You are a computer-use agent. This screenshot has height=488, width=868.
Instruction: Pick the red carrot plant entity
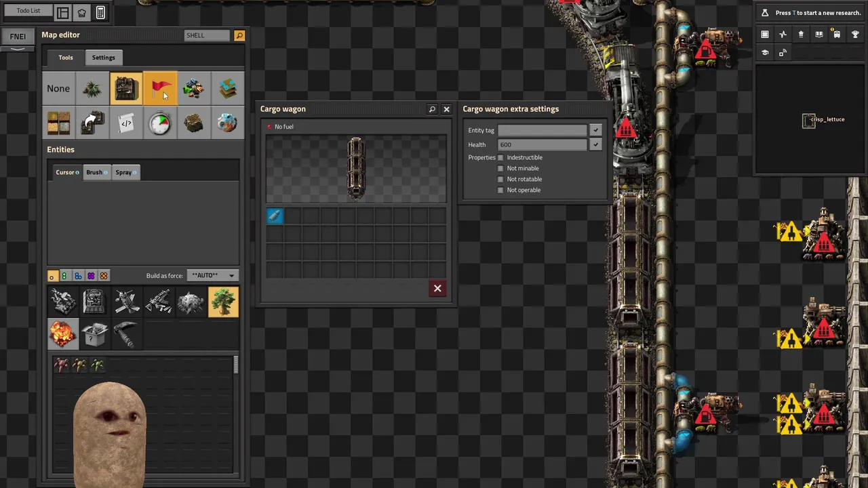(x=62, y=365)
